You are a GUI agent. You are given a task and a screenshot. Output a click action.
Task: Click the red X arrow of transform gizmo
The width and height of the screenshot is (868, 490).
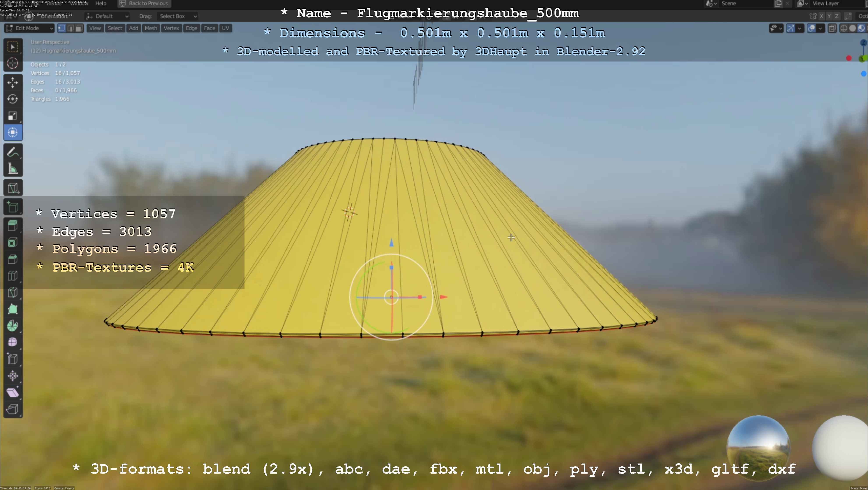point(444,297)
